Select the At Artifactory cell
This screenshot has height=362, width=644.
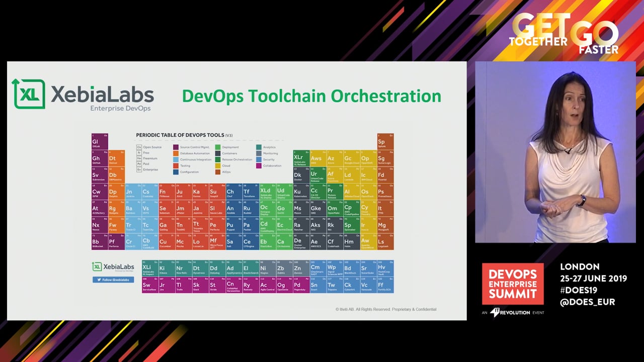[100, 208]
